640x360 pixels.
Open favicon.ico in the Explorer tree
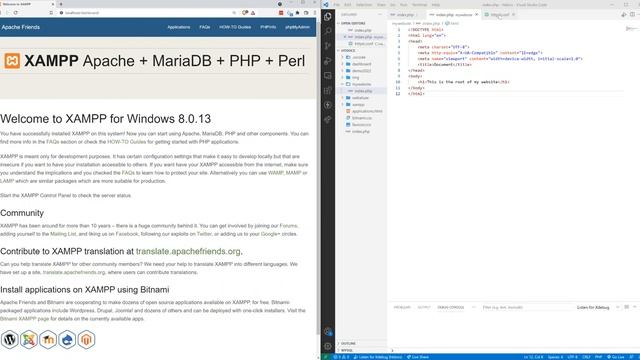click(x=361, y=124)
